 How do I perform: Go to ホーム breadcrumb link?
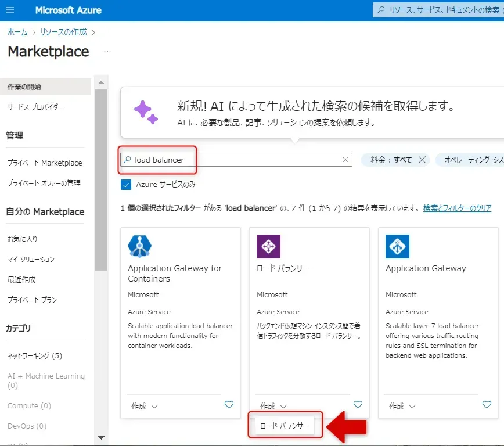(17, 32)
